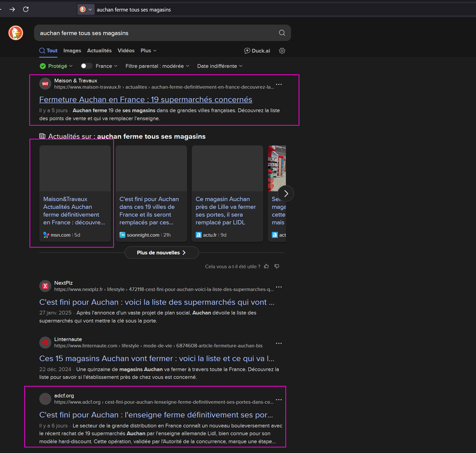The image size is (476, 453).
Task: Click Linternaute site favicon
Action: coord(45,343)
